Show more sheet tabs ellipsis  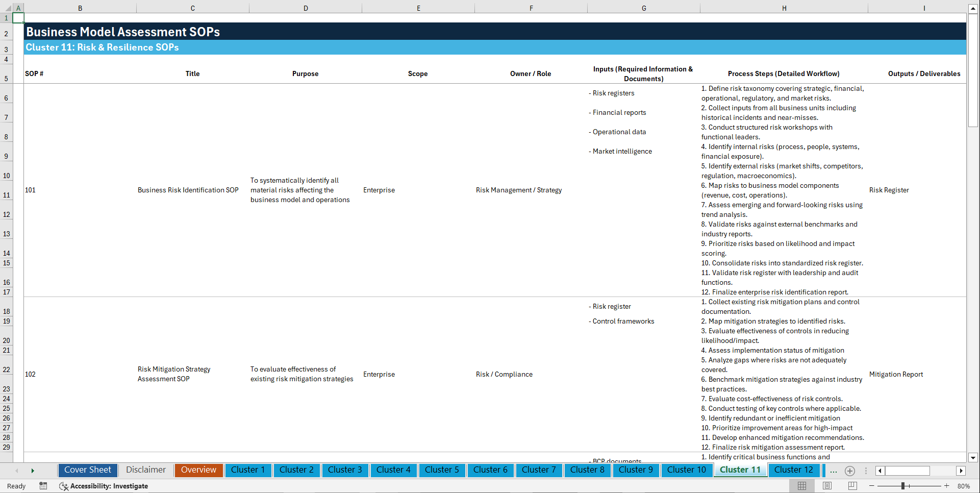[x=834, y=471]
